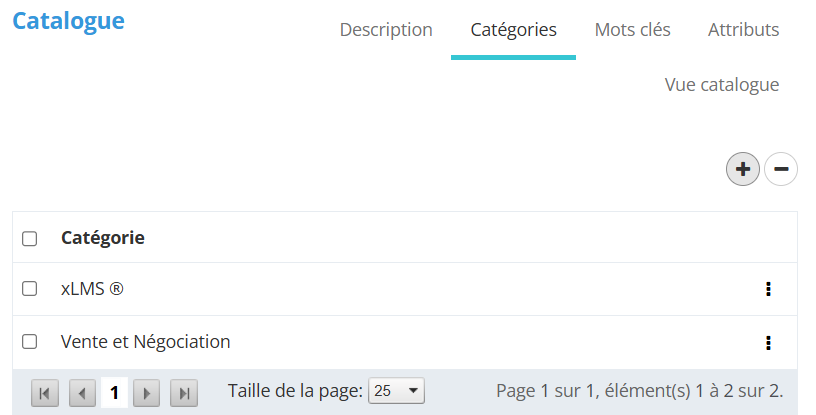816x415 pixels.
Task: Toggle the select-all checkbox in Catégorie header
Action: (30, 238)
